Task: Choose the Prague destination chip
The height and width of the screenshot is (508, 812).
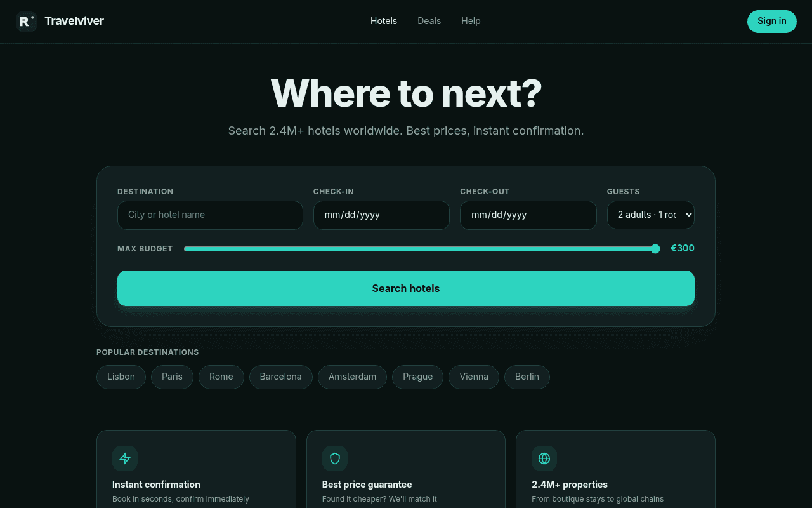Action: tap(417, 377)
